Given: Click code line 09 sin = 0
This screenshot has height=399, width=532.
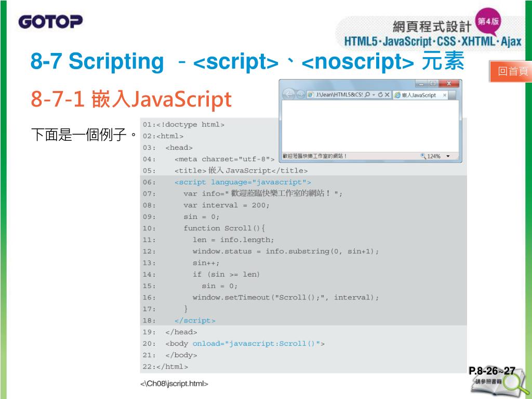Looking at the screenshot, I should pos(181,217).
